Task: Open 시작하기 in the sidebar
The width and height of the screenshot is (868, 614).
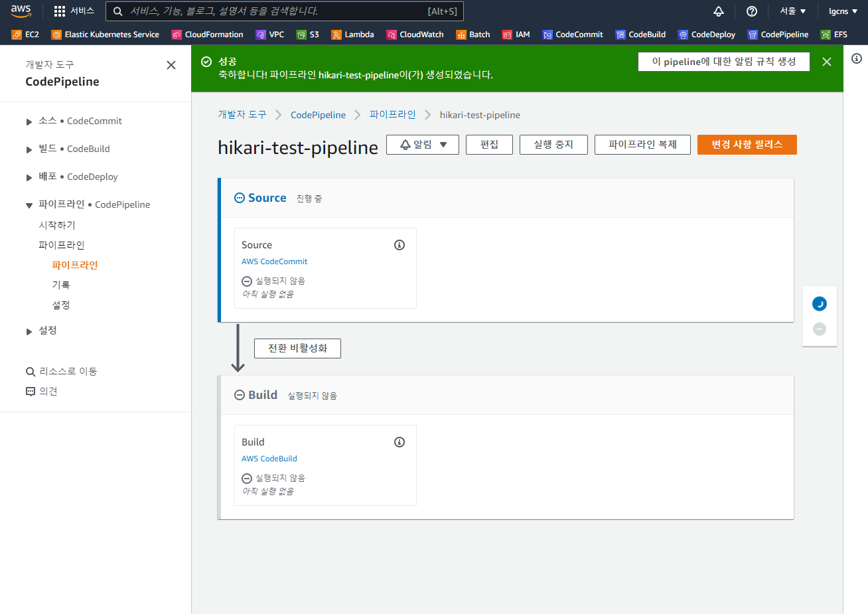Action: pyautogui.click(x=57, y=225)
